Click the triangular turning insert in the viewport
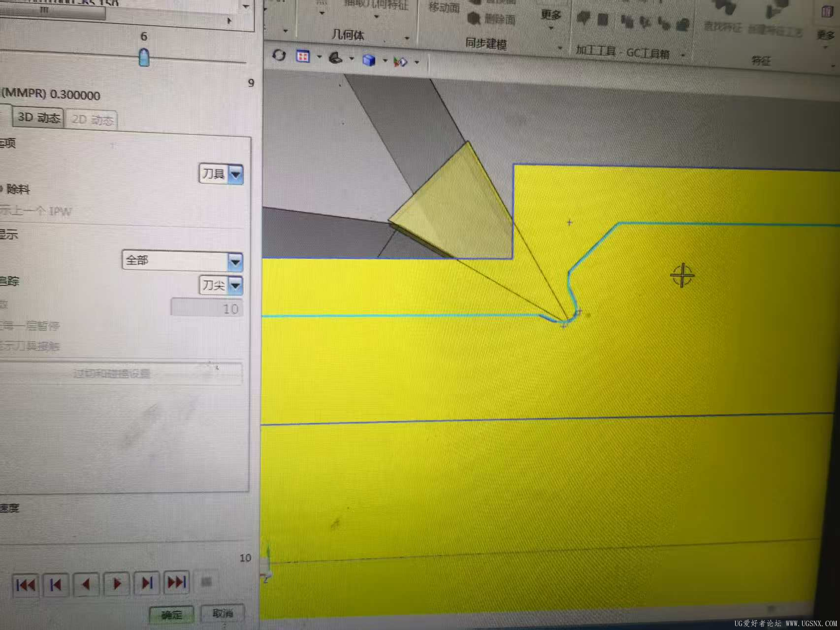Image resolution: width=840 pixels, height=630 pixels. 457,206
